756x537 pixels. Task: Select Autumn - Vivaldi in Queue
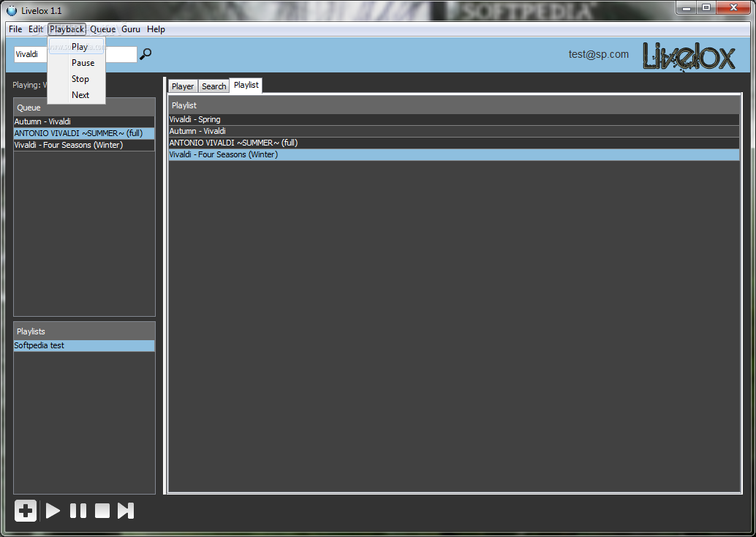[x=84, y=121]
